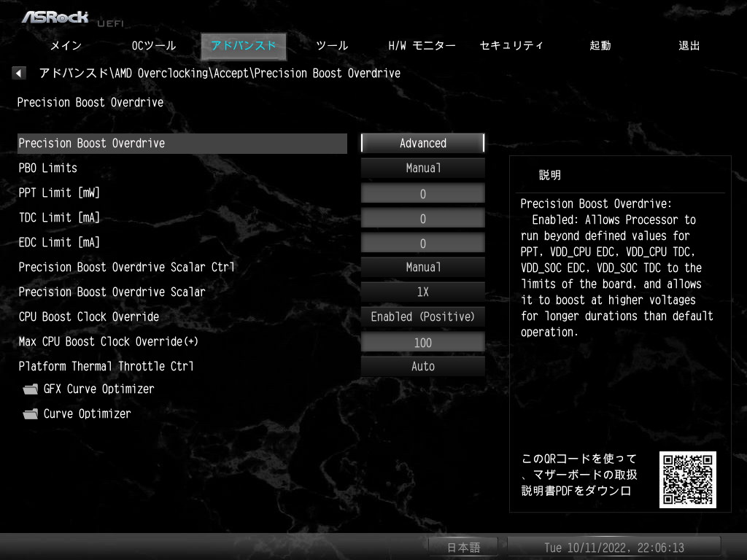Select the PPT Limit [mW] label
The width and height of the screenshot is (747, 560).
pyautogui.click(x=59, y=192)
